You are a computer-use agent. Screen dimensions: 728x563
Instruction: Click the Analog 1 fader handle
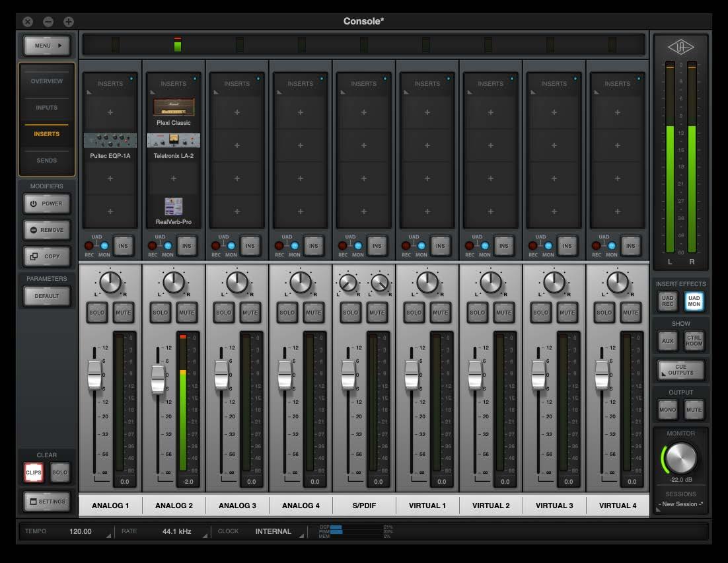coord(94,375)
